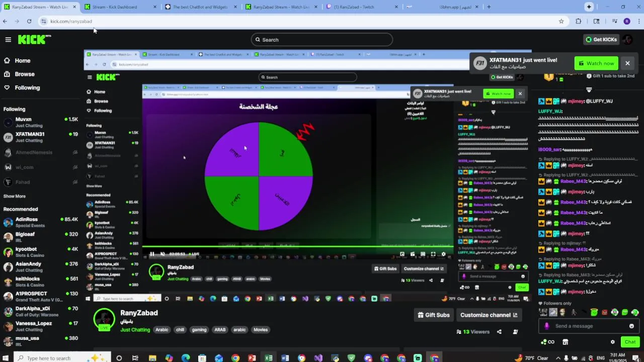The width and height of the screenshot is (644, 362).
Task: Open musa_usa recommended channel
Action: coord(40,341)
